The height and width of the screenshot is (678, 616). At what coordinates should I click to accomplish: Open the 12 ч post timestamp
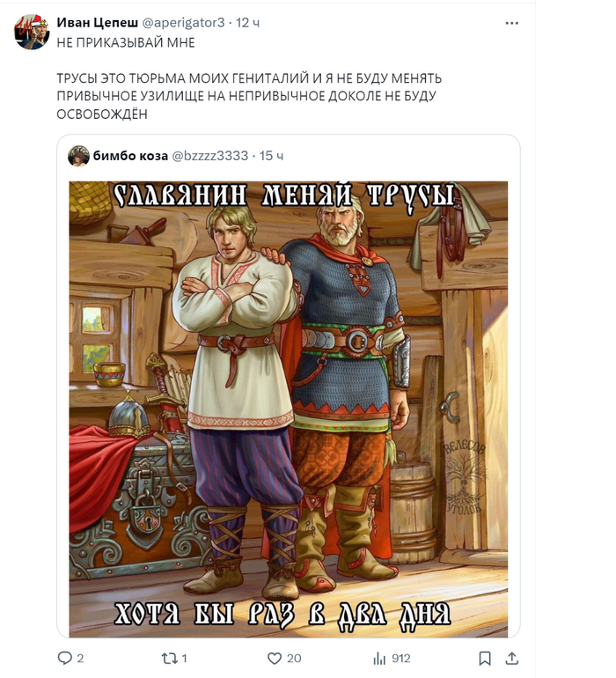(x=247, y=23)
